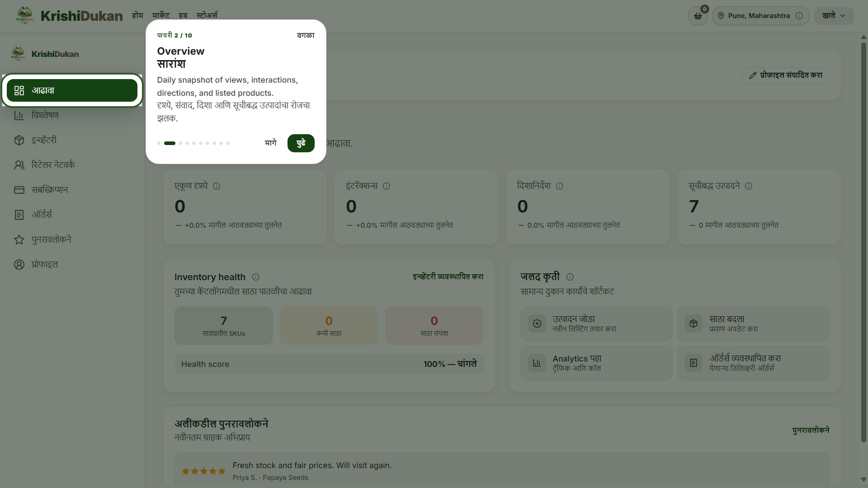This screenshot has width=868, height=488.
Task: Select इन्व्हेंटरी in the sidebar
Action: click(x=72, y=140)
